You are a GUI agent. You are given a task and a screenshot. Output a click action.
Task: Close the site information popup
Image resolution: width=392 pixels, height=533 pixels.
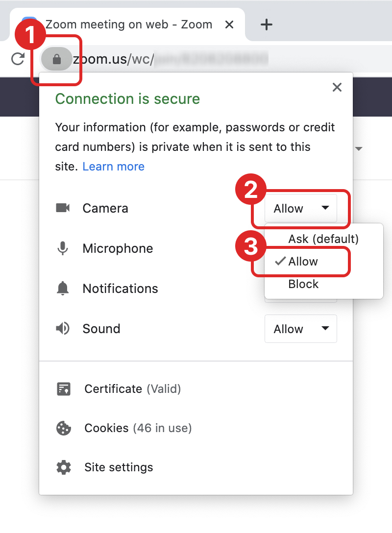[337, 88]
